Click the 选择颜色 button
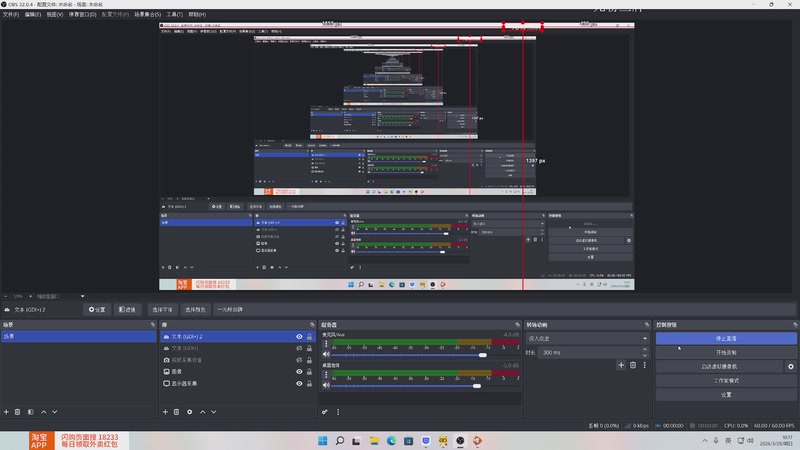800x450 pixels. pos(195,310)
